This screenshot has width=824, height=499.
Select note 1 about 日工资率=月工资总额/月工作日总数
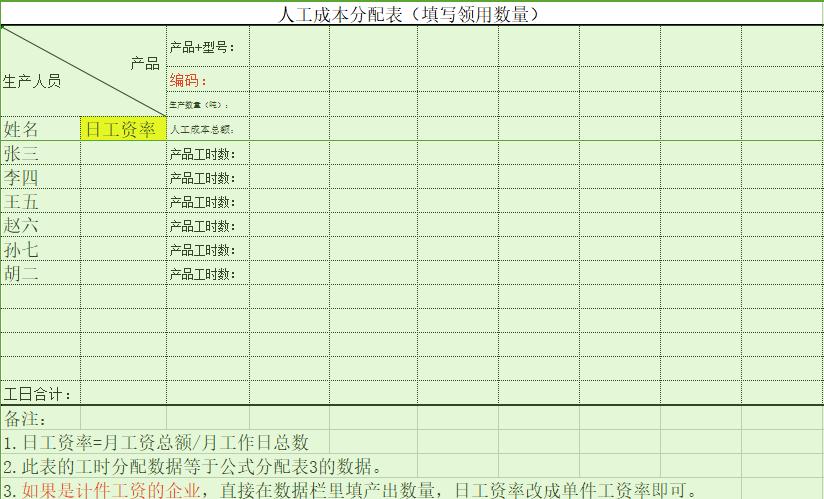156,443
